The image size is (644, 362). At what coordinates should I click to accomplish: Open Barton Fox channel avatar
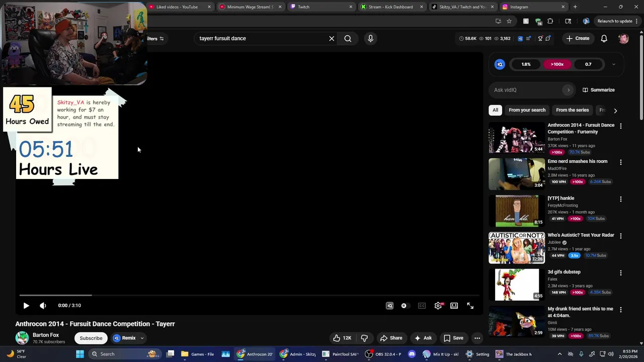pyautogui.click(x=22, y=338)
